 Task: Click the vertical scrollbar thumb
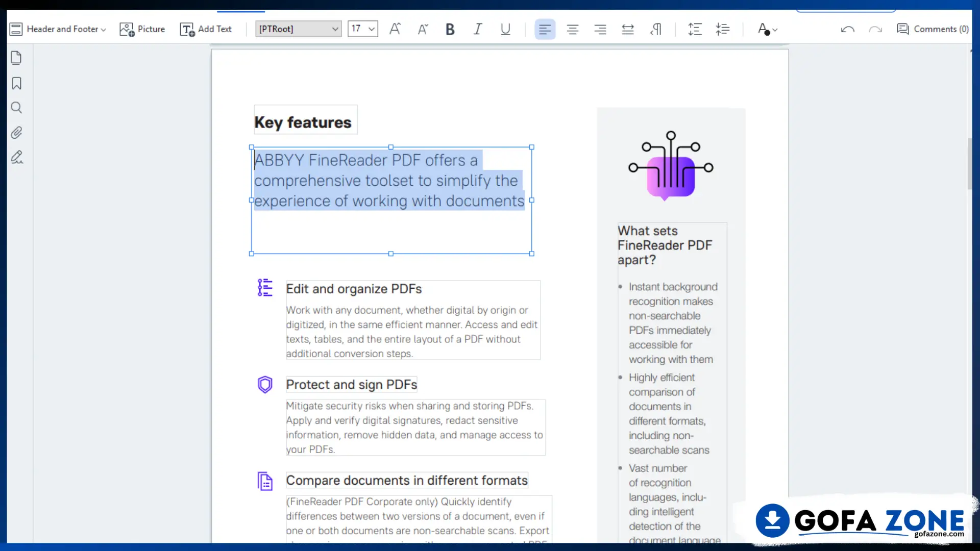[x=969, y=164]
